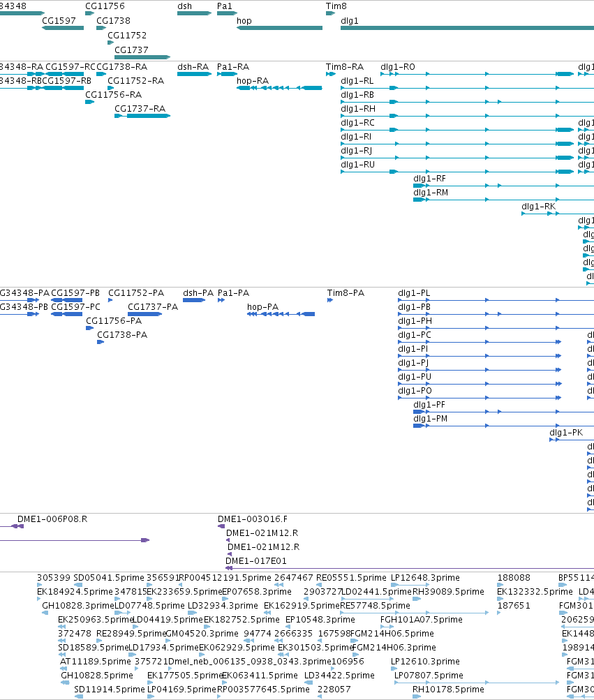Click the LD34422.5prime EST label
Image resolution: width=594 pixels, height=700 pixels.
point(339,676)
